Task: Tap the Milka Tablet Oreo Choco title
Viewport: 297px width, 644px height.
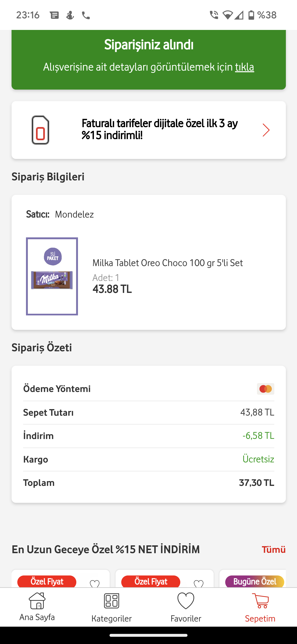Action: tap(167, 263)
